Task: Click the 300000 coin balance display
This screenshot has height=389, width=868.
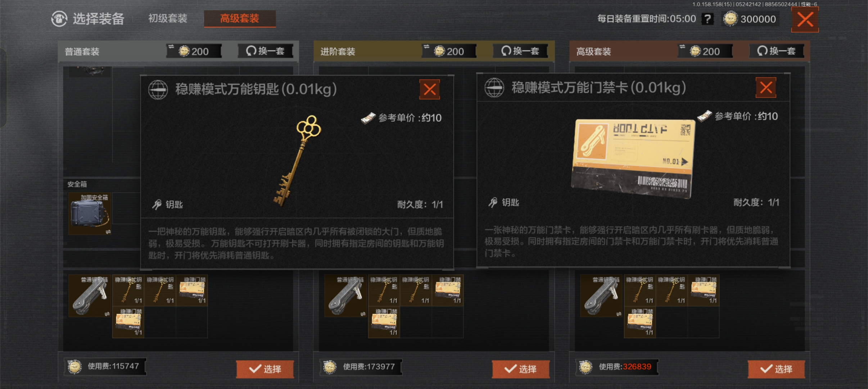Action: tap(751, 19)
